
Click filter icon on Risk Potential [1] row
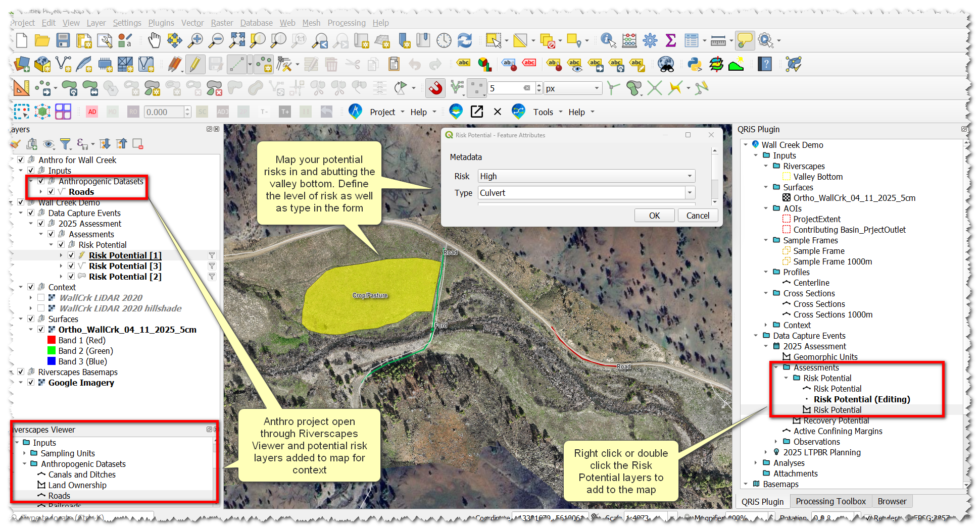(x=212, y=255)
